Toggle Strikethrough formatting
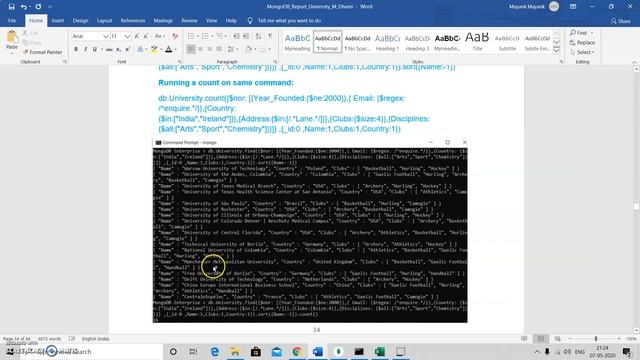The height and width of the screenshot is (360, 640). [109, 49]
